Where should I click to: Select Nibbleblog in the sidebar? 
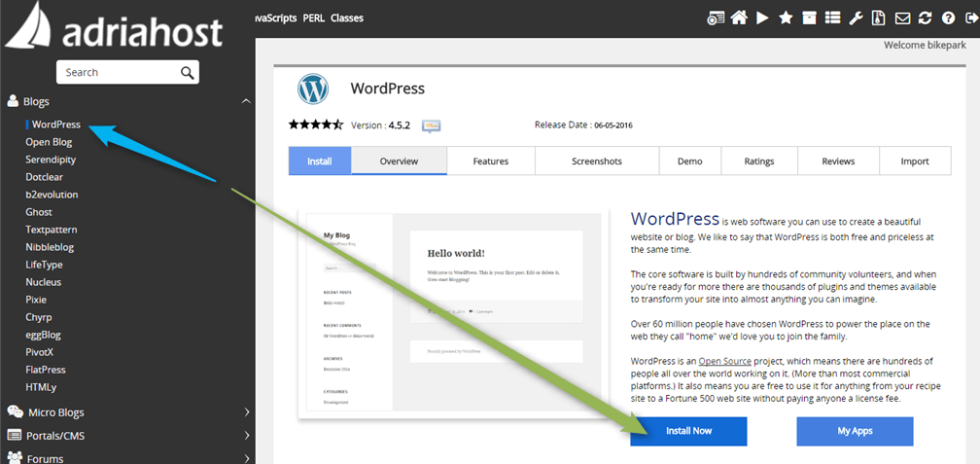click(x=50, y=247)
